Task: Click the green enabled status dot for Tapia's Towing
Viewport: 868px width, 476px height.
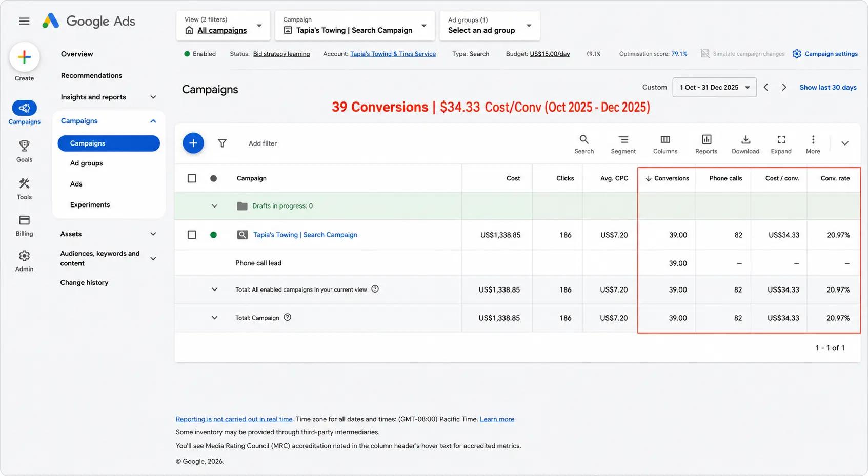Action: point(214,235)
